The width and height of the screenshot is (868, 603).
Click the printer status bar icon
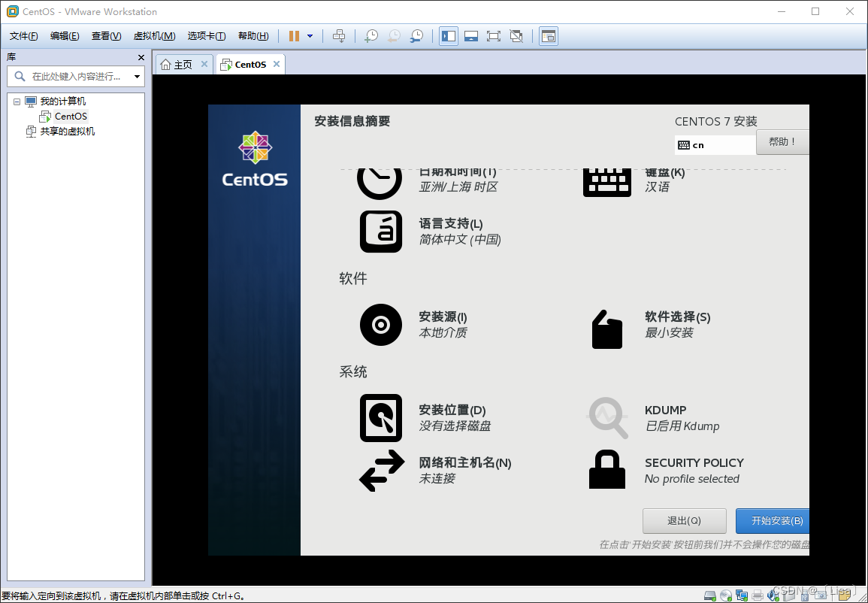coord(758,595)
